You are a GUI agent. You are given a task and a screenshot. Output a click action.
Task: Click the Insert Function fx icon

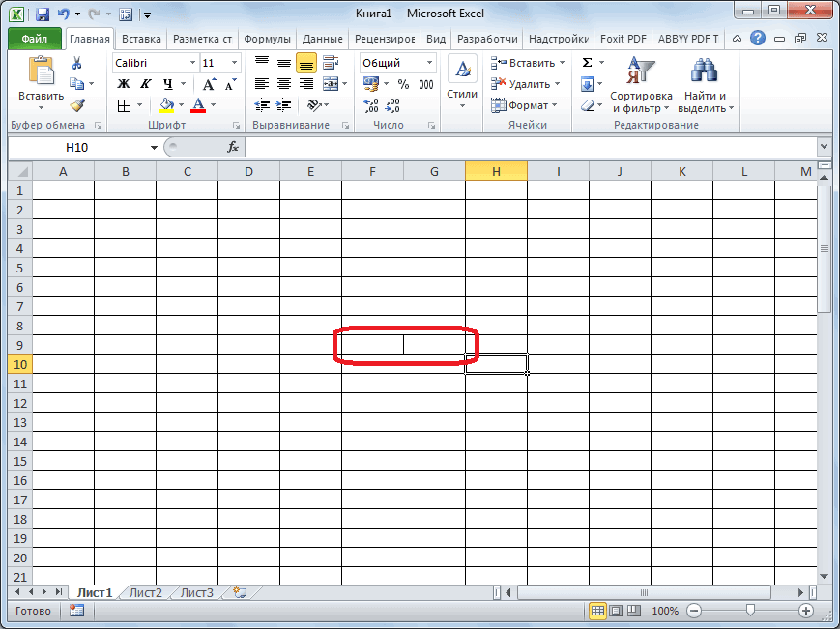[233, 147]
